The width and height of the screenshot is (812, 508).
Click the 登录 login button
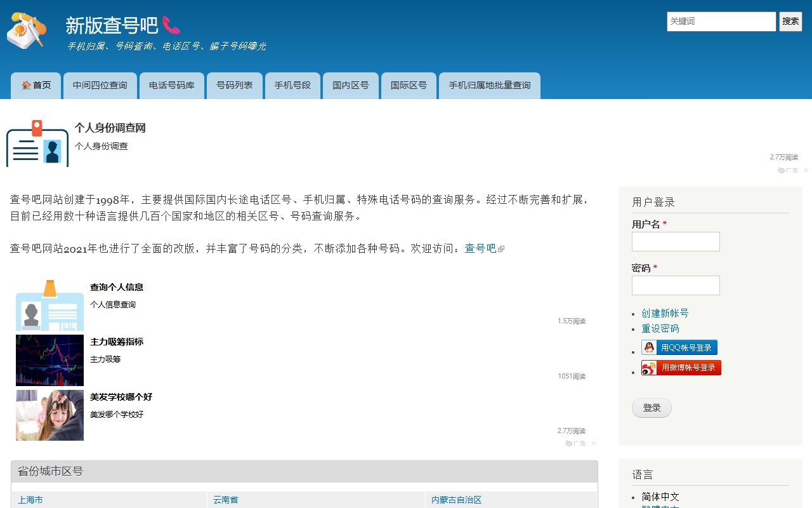[x=652, y=408]
